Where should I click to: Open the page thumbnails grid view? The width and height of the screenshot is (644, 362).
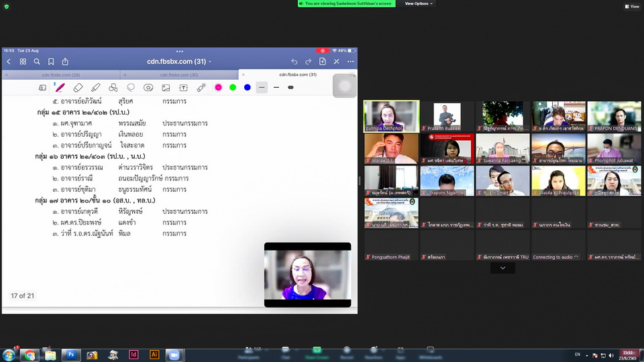click(23, 62)
